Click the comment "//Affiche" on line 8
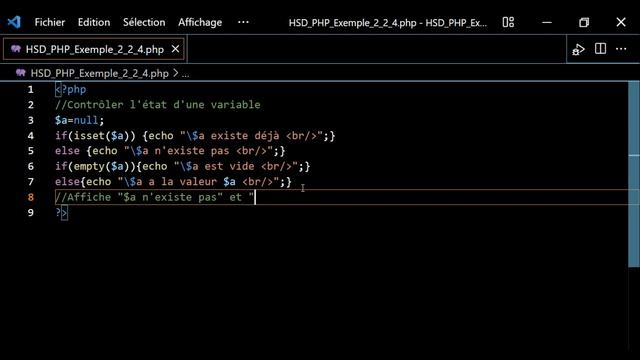 83,198
